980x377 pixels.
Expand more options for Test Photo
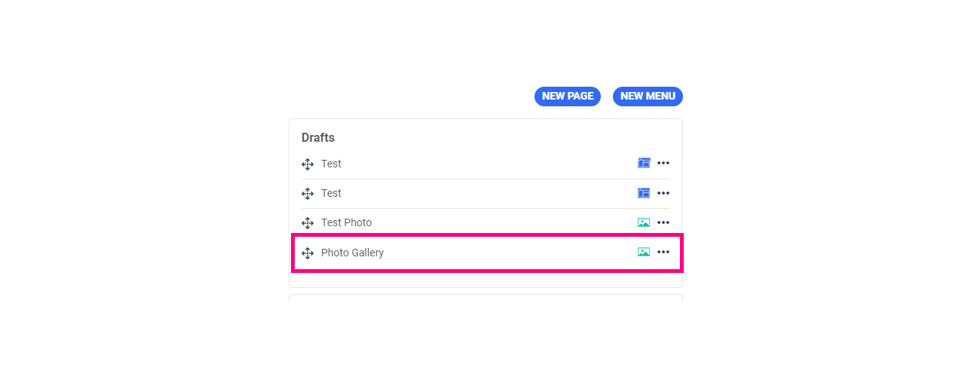(663, 222)
